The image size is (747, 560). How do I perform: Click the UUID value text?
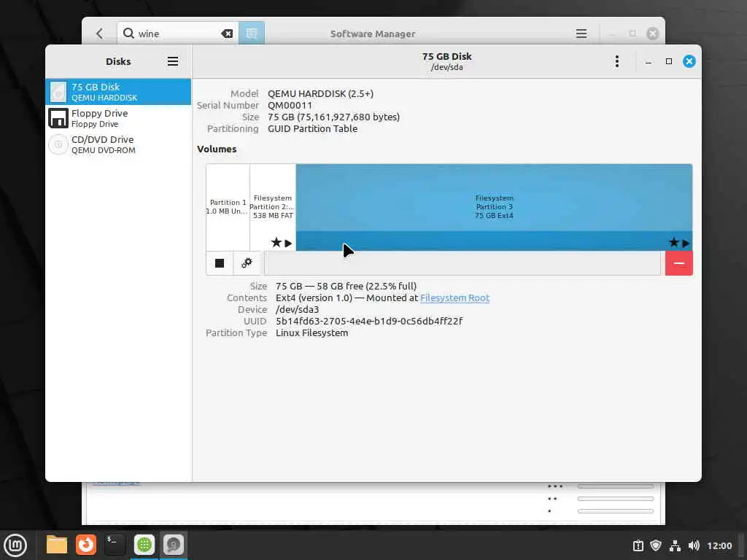(369, 322)
